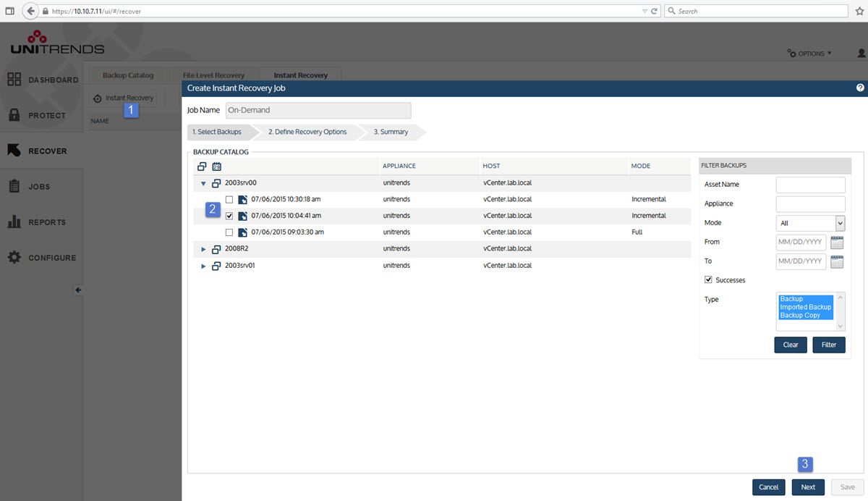The width and height of the screenshot is (868, 501).
Task: Click backup icon for 10:30:18 am entry
Action: (x=243, y=199)
